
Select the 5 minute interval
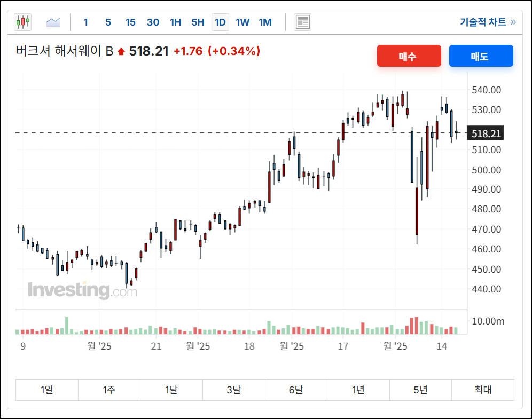[108, 22]
